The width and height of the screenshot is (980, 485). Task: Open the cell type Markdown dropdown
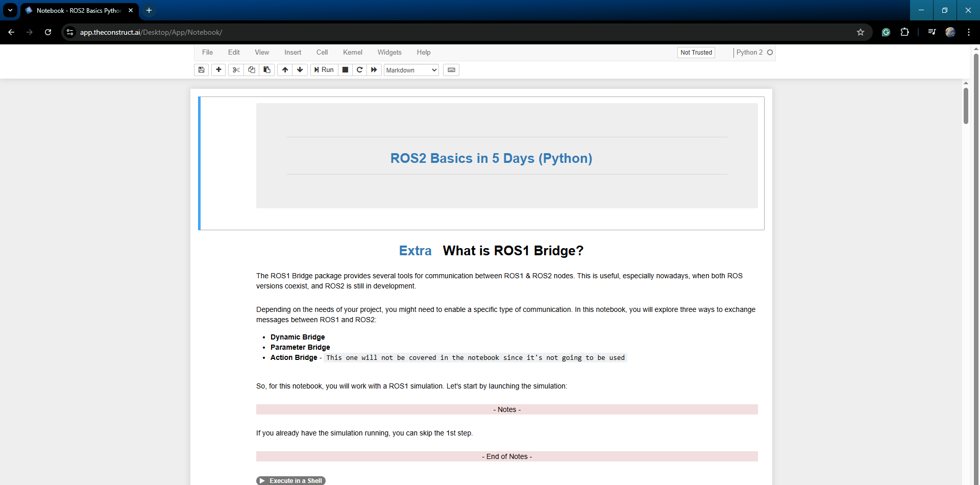tap(411, 70)
